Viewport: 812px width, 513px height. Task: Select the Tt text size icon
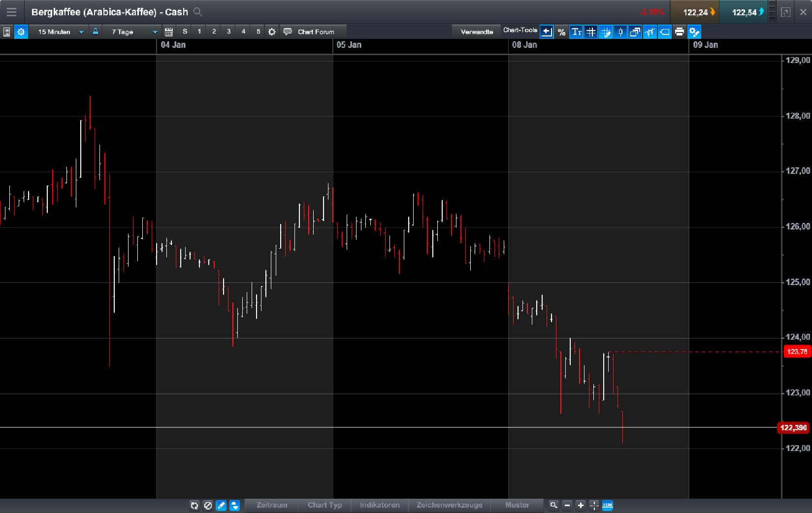point(576,32)
